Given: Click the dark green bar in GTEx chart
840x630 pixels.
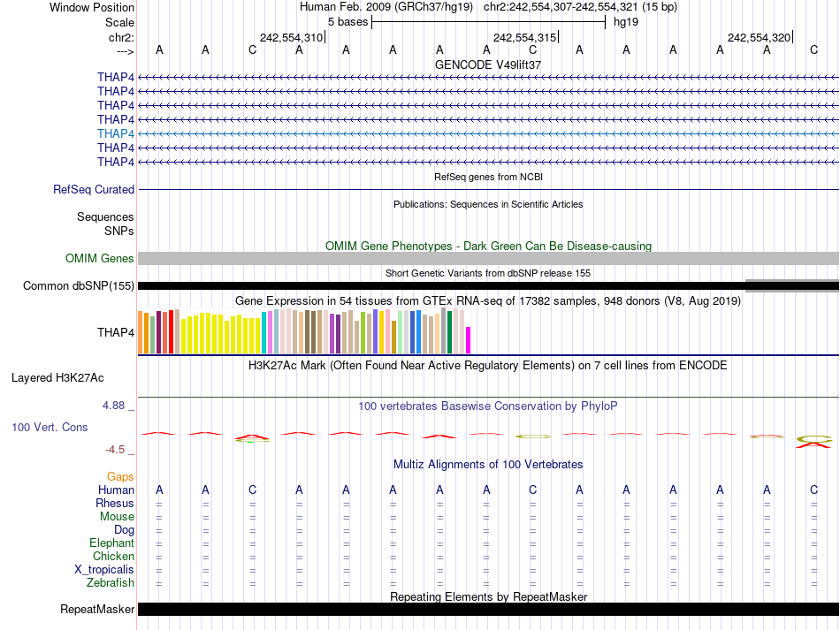Looking at the screenshot, I should (449, 332).
